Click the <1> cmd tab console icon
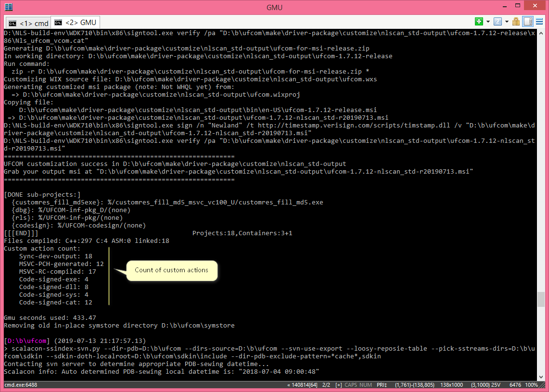 tap(13, 23)
